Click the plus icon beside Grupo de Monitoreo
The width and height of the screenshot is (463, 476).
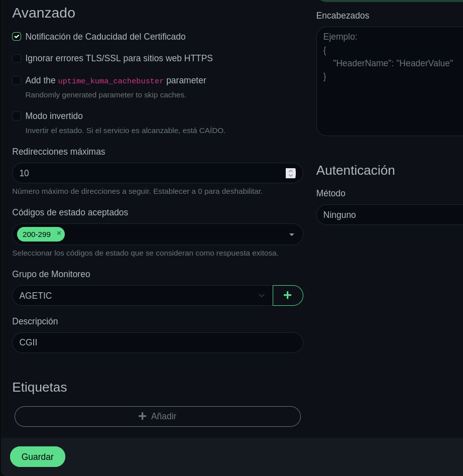tap(288, 295)
